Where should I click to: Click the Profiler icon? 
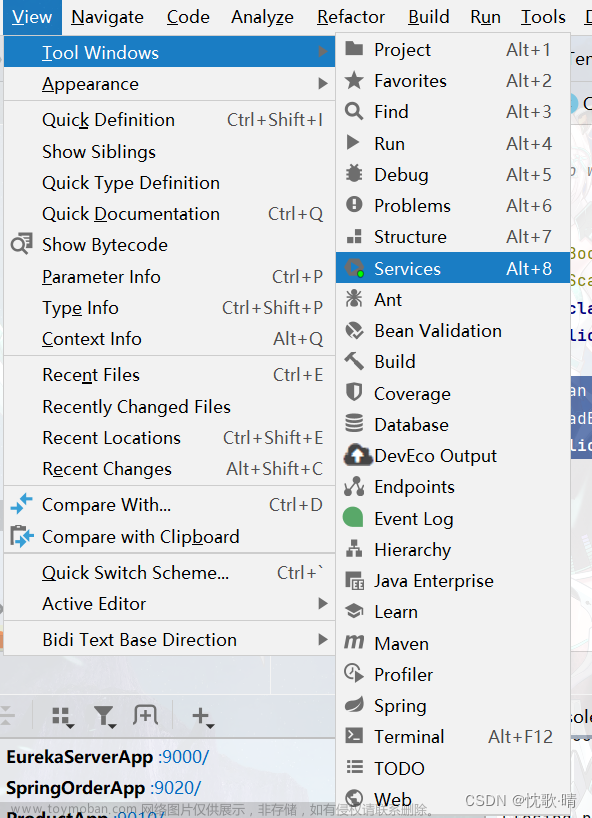coord(354,673)
